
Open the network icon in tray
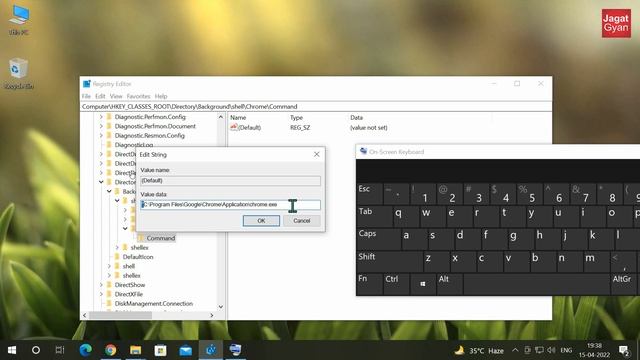tap(539, 350)
